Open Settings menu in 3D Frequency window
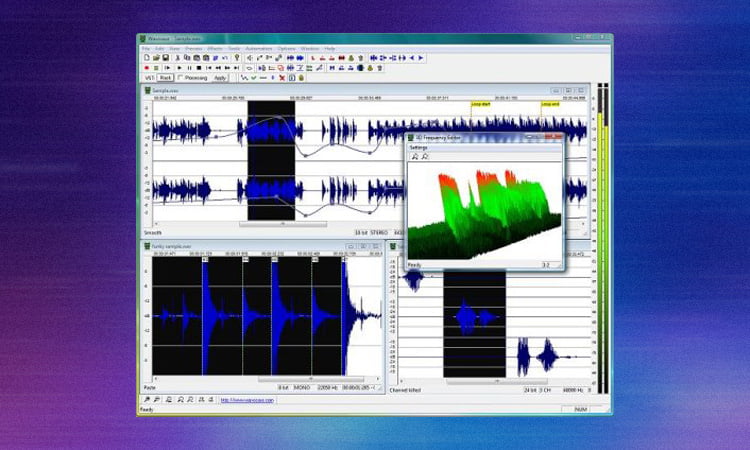 coord(419,147)
